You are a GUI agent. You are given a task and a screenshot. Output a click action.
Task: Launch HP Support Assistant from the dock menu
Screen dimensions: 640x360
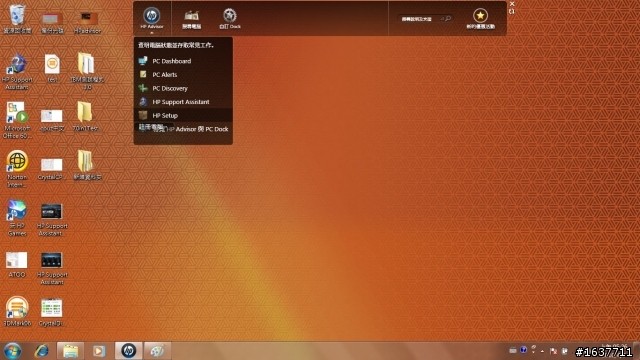[x=183, y=102]
